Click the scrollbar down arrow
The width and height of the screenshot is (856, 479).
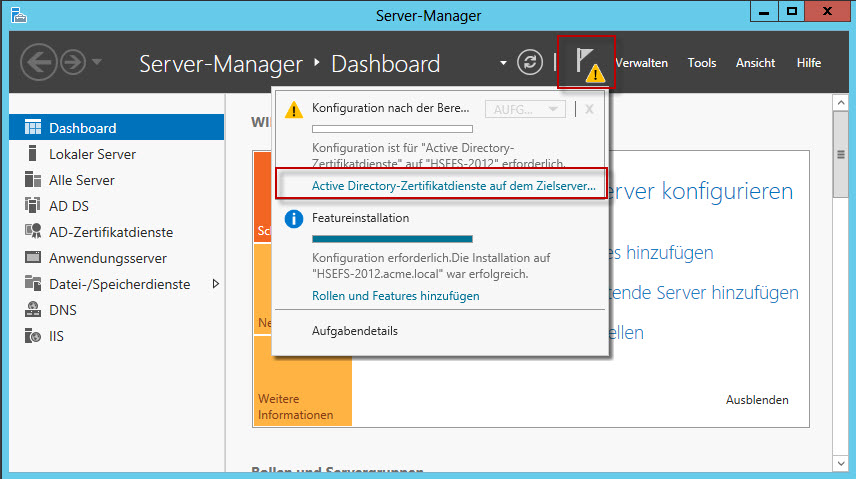(841, 464)
